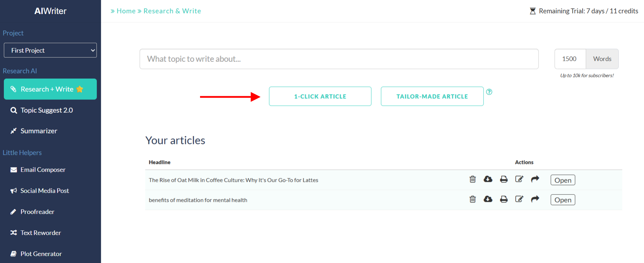
Task: Open Research + Write in sidebar
Action: pyautogui.click(x=50, y=89)
